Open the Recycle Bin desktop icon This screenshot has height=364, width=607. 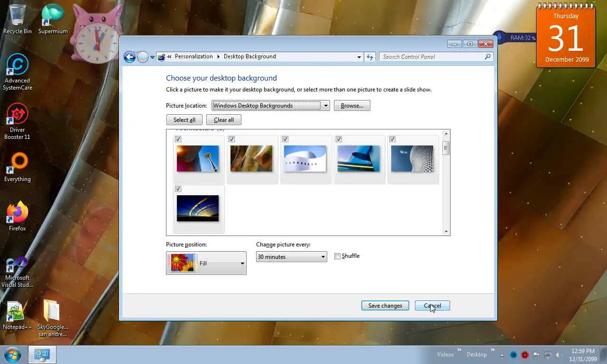tap(18, 19)
